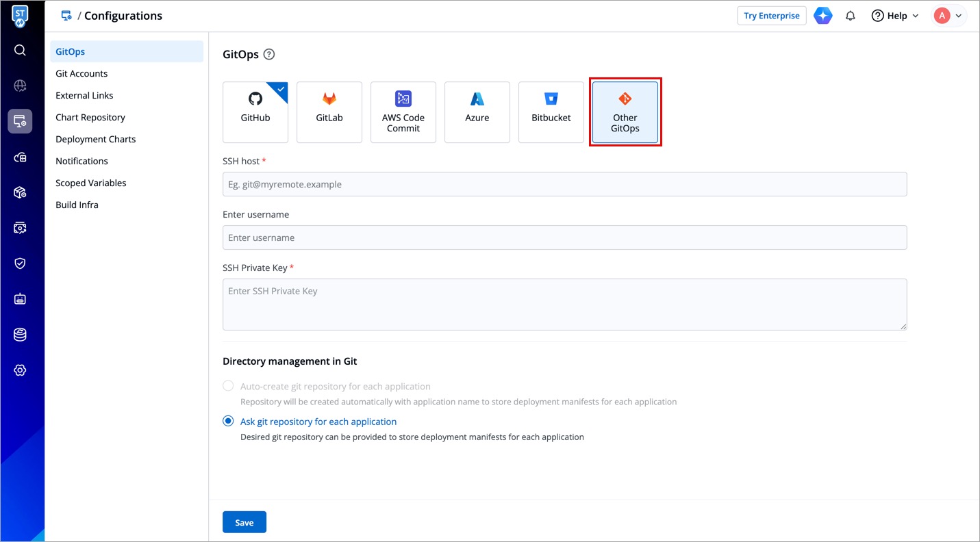Select the GitHub provider tile
Screen dimensions: 980x542
pos(255,112)
